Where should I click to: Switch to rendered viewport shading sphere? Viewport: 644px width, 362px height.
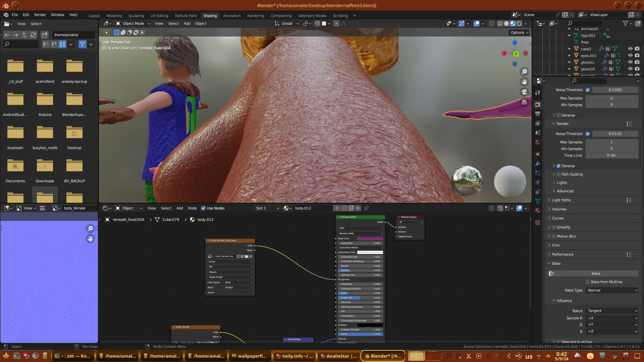[519, 23]
